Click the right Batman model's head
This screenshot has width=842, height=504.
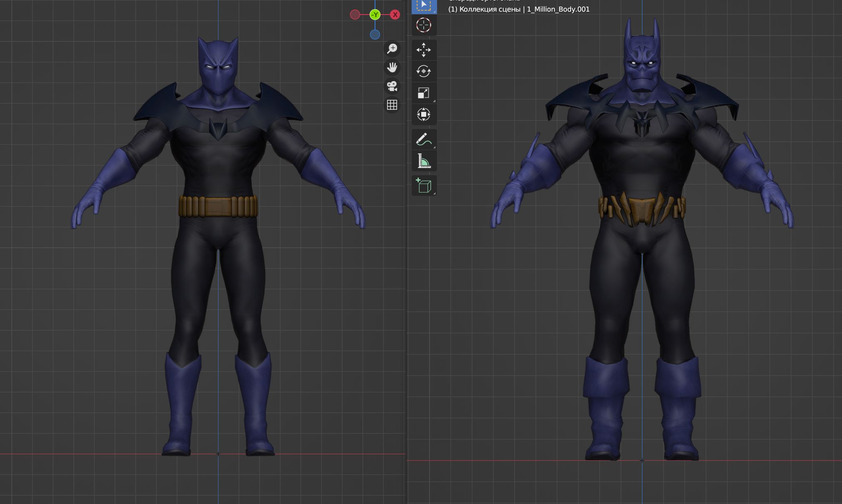[x=642, y=62]
